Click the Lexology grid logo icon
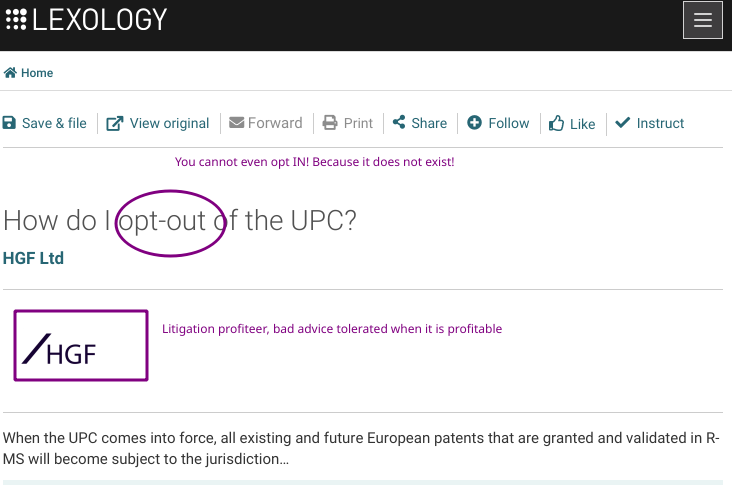This screenshot has width=732, height=485. [x=16, y=20]
